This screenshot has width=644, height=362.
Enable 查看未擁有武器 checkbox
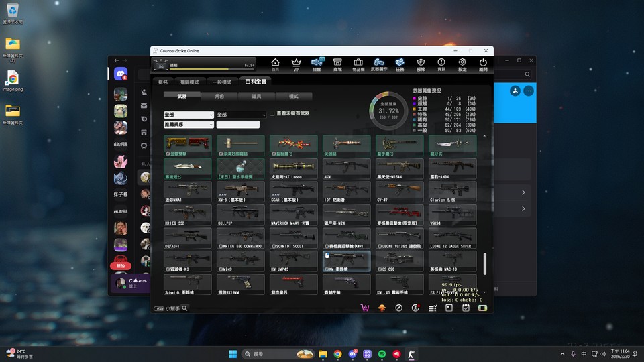tap(273, 114)
